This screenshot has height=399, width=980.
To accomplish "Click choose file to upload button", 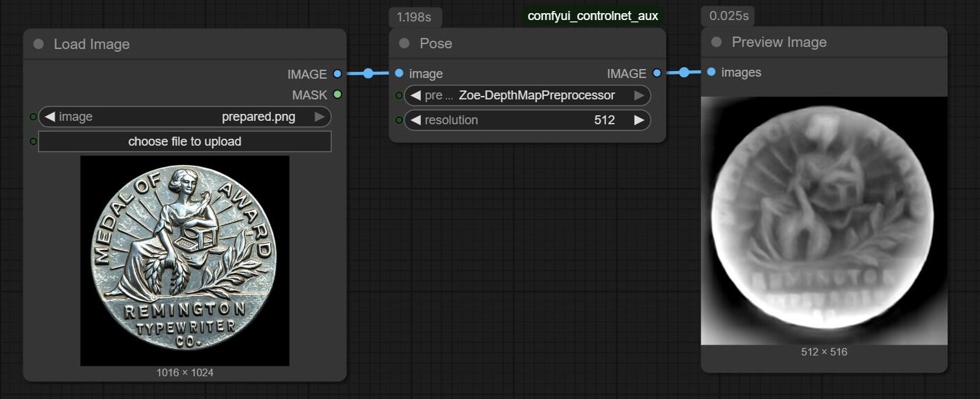I will tap(185, 142).
